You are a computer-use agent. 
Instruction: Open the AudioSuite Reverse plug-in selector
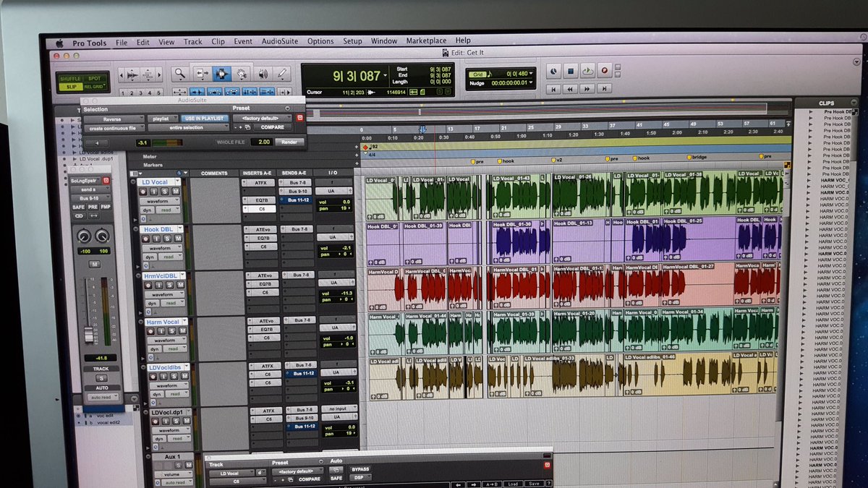(114, 119)
